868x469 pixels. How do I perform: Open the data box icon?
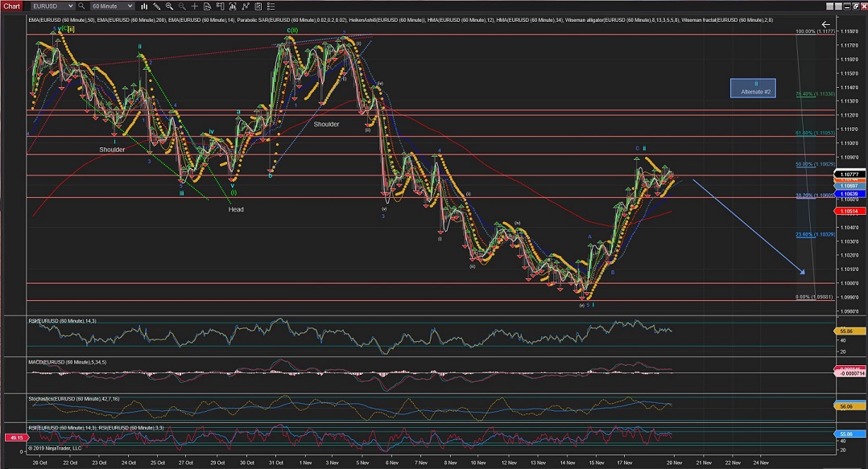(207, 6)
